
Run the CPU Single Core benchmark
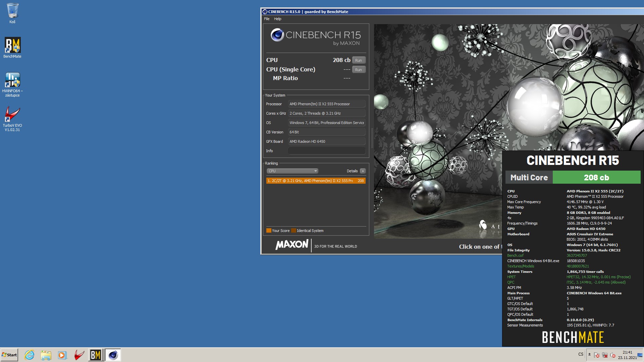pos(359,70)
